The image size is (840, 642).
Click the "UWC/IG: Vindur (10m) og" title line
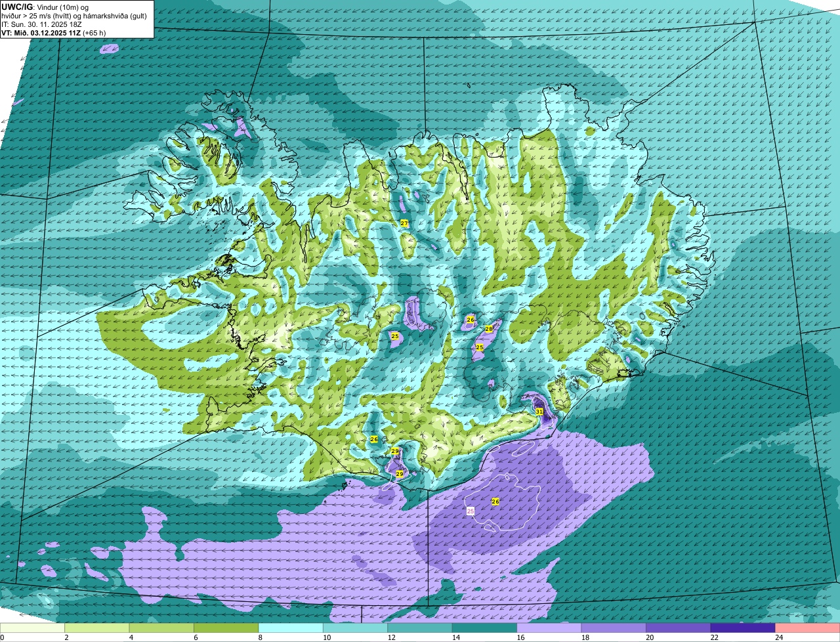pos(46,7)
